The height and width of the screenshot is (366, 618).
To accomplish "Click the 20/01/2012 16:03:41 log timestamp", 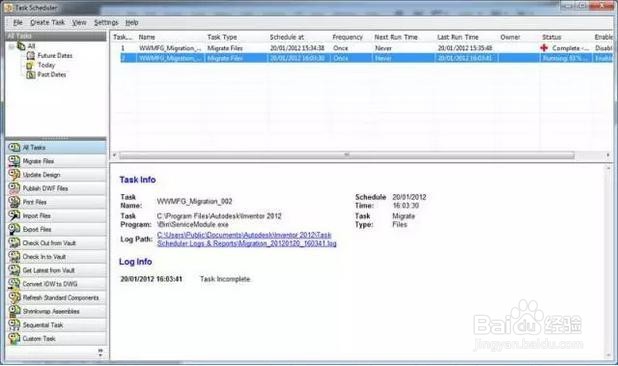I will point(151,279).
